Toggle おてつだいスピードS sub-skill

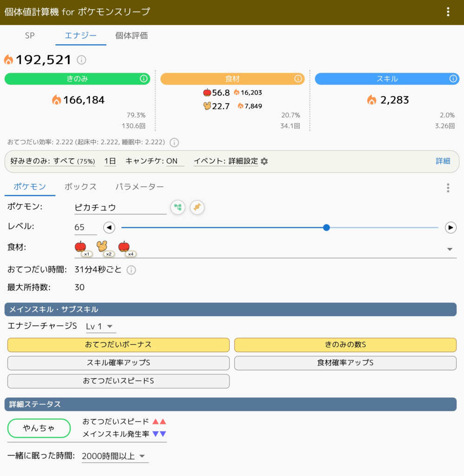tap(118, 381)
